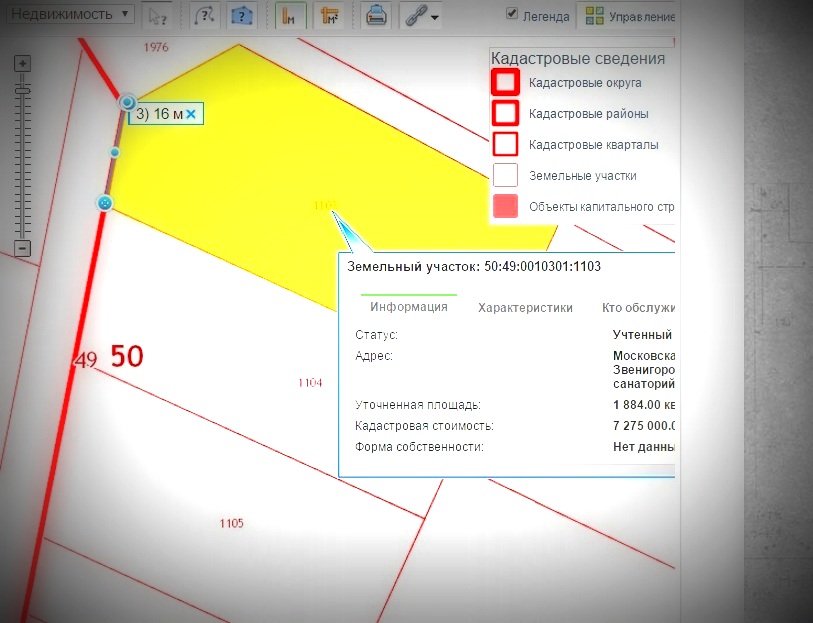Screen dimensions: 813x623
Task: Remove the 16 м measurement label
Action: tap(190, 115)
